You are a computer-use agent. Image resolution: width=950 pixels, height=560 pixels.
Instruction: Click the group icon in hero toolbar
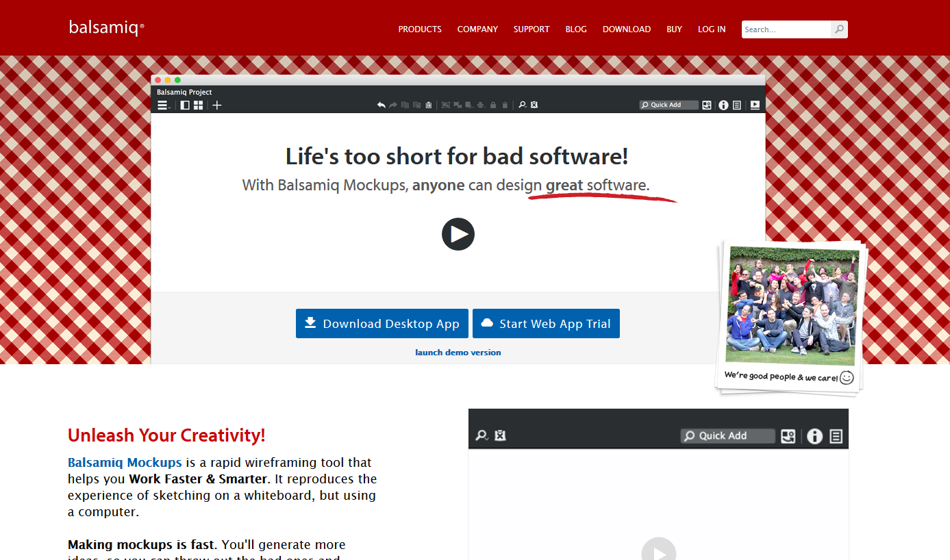[446, 105]
